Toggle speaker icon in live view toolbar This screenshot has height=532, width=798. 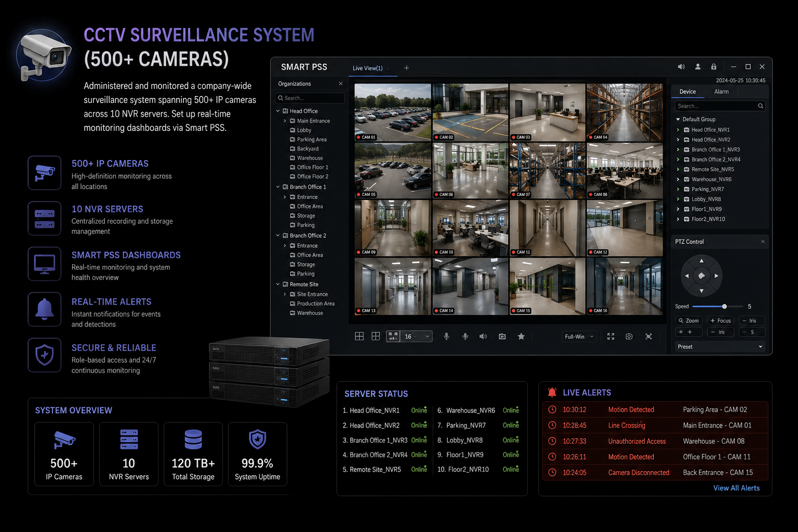coord(483,337)
